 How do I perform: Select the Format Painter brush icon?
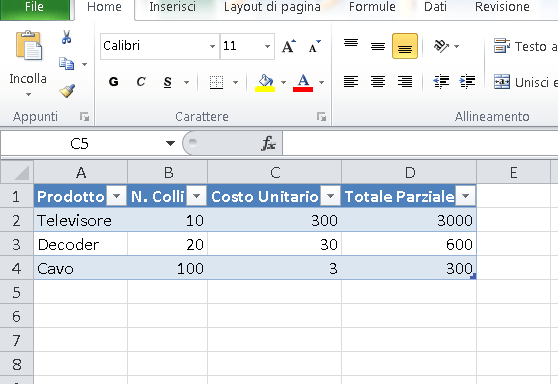click(x=67, y=91)
